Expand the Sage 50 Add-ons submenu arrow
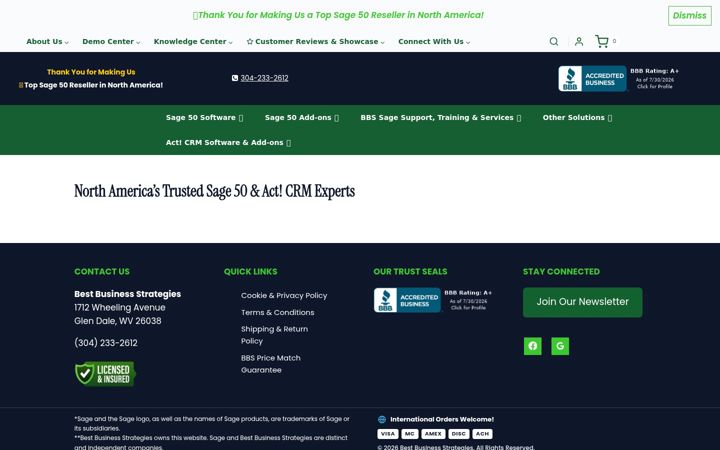 point(337,118)
